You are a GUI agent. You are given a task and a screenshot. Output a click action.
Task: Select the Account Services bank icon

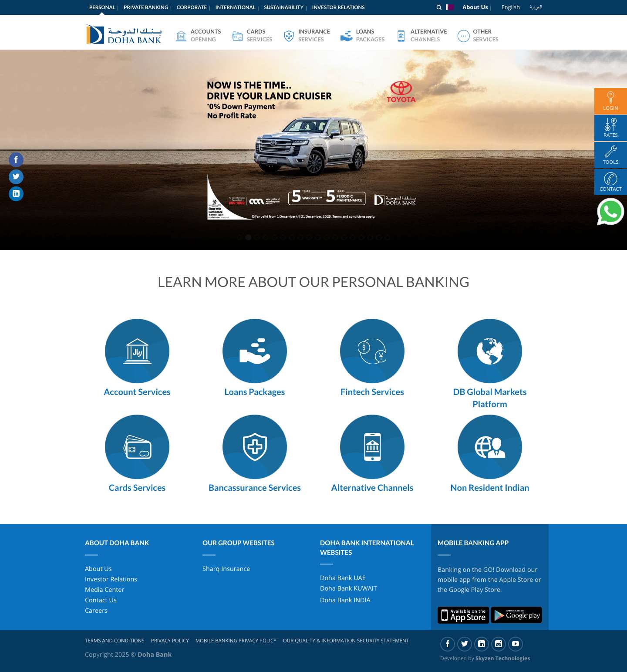click(x=137, y=351)
